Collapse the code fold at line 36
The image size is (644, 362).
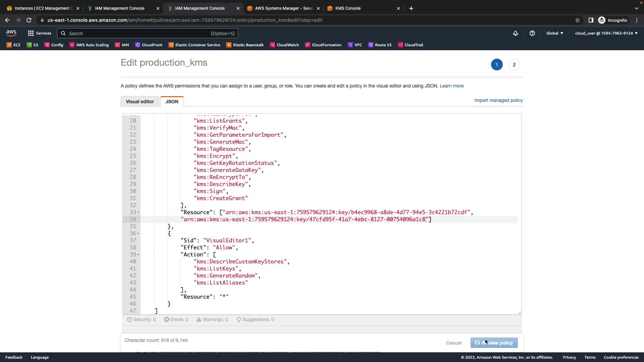click(138, 234)
